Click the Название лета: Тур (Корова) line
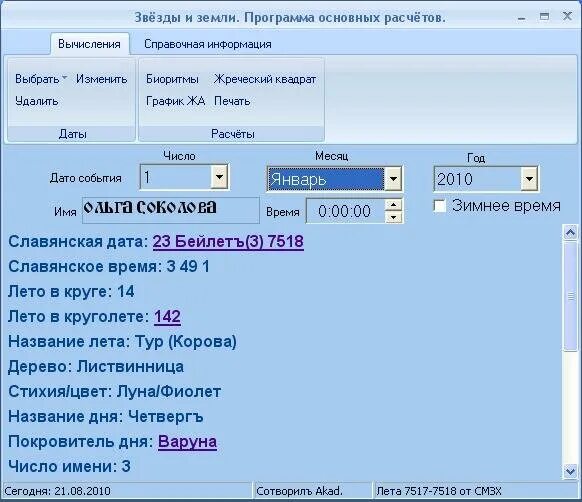This screenshot has height=502, width=582. (x=122, y=342)
